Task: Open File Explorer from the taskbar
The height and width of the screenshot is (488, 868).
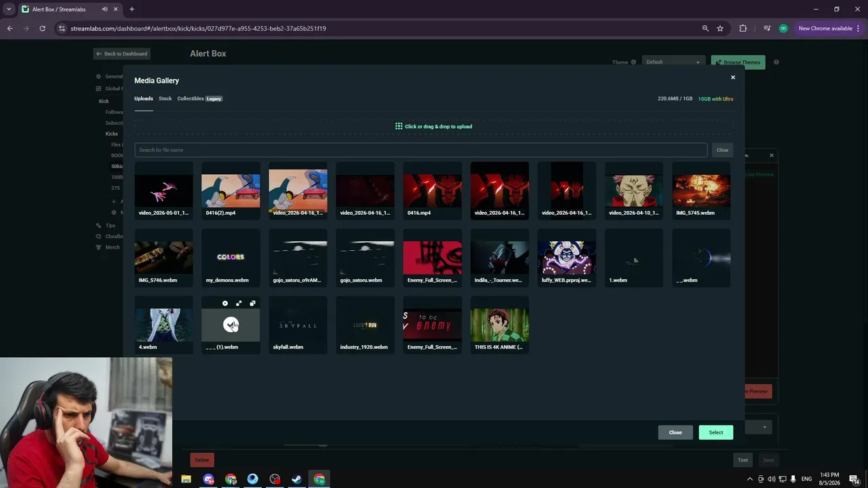Action: click(186, 479)
